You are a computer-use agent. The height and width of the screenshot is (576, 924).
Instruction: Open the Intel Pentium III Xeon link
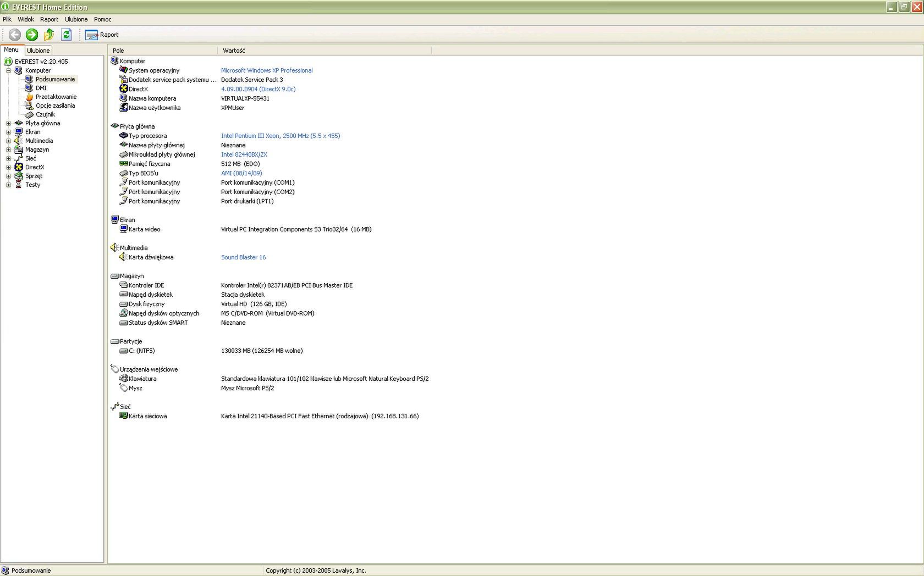coord(280,136)
